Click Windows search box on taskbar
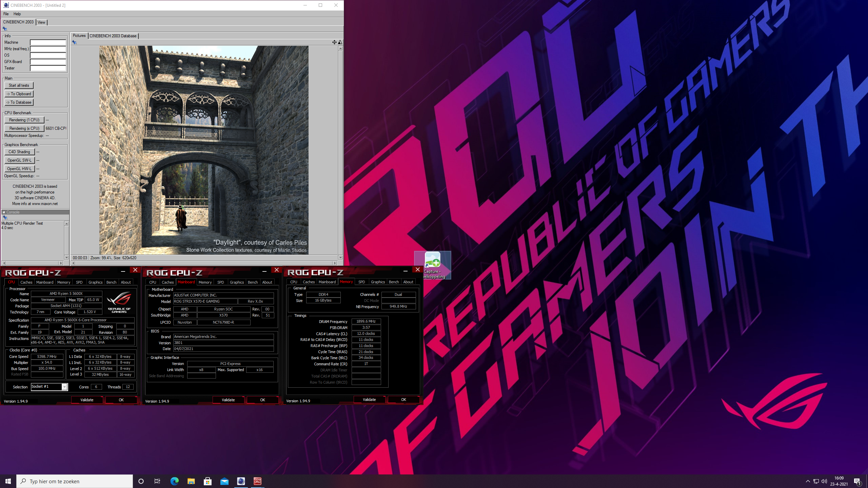The image size is (868, 488). (x=75, y=481)
